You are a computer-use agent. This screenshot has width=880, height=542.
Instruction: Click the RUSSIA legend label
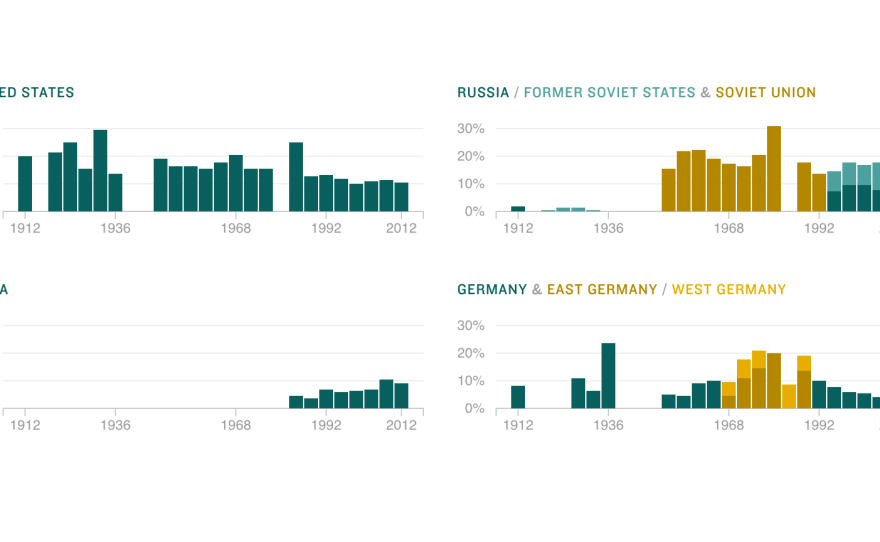pyautogui.click(x=483, y=93)
